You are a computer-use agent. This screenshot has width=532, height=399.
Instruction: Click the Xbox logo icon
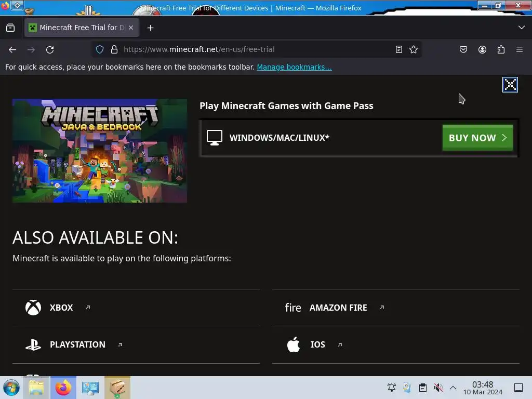pos(33,308)
